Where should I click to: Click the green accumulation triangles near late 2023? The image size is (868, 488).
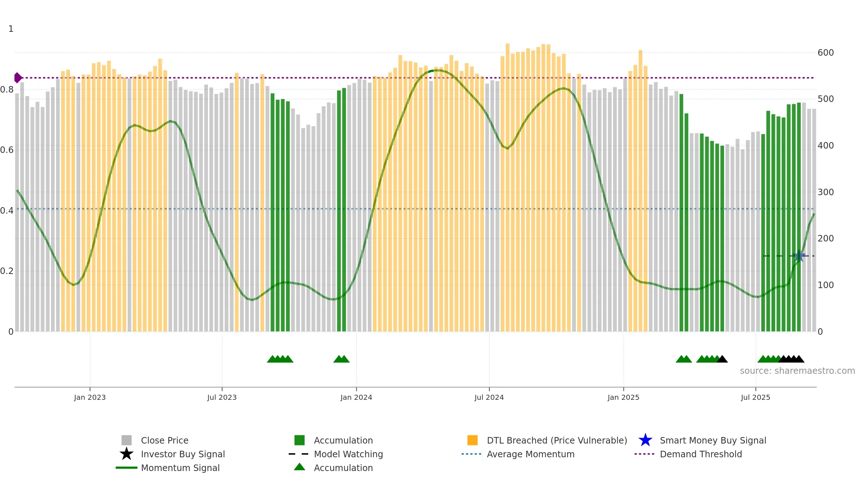tap(341, 359)
